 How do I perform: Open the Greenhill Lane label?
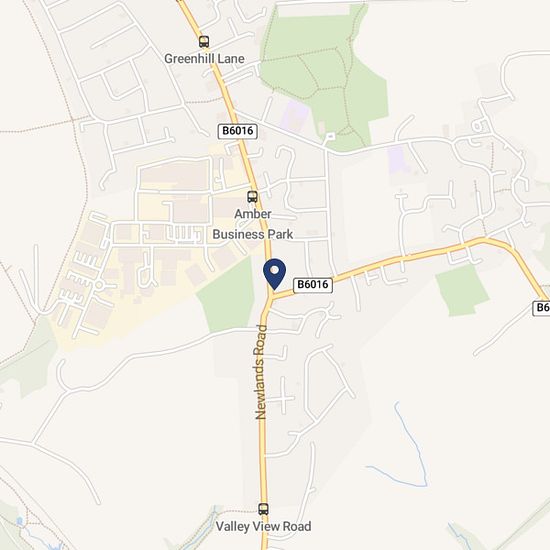pos(204,59)
